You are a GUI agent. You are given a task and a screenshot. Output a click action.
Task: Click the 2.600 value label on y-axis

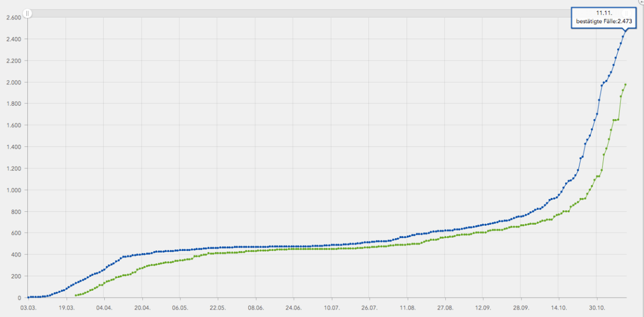click(13, 18)
